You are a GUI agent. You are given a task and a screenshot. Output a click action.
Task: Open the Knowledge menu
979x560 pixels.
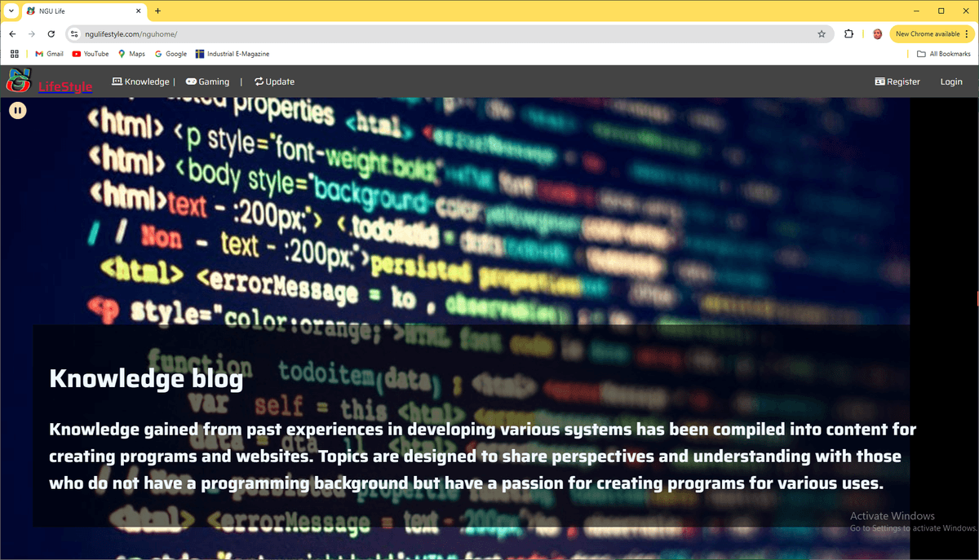(140, 82)
